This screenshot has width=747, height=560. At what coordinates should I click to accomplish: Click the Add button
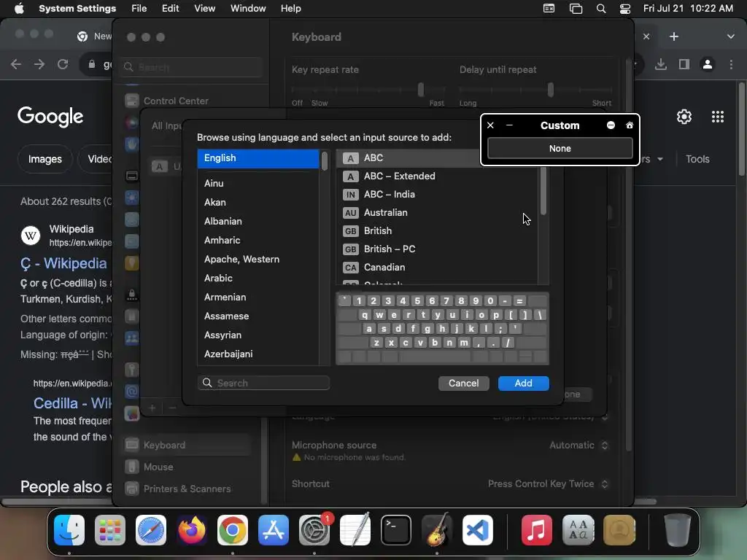(x=524, y=384)
